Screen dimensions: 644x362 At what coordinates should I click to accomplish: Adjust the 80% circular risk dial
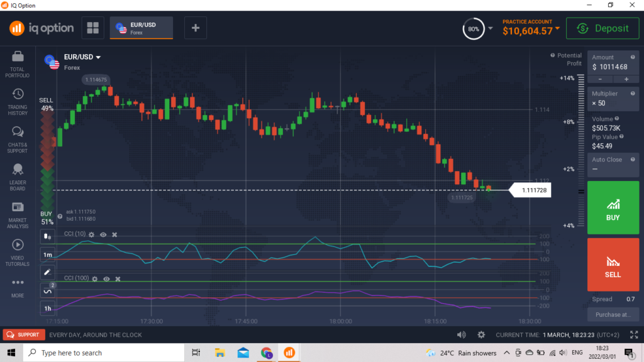pos(473,28)
